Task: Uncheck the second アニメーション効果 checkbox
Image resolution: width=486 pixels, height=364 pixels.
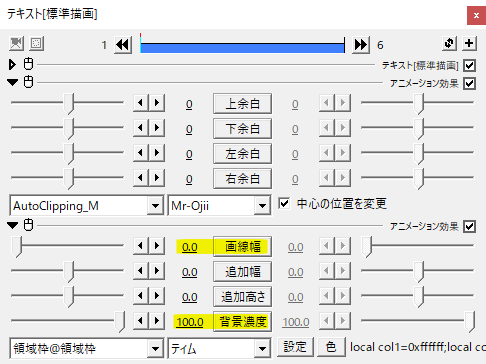Action: point(469,227)
